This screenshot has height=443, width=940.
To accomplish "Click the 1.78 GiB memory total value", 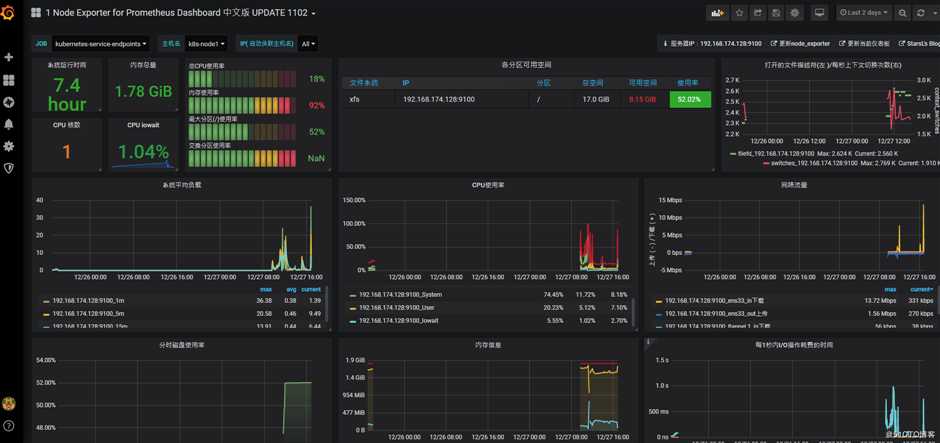I will click(143, 91).
